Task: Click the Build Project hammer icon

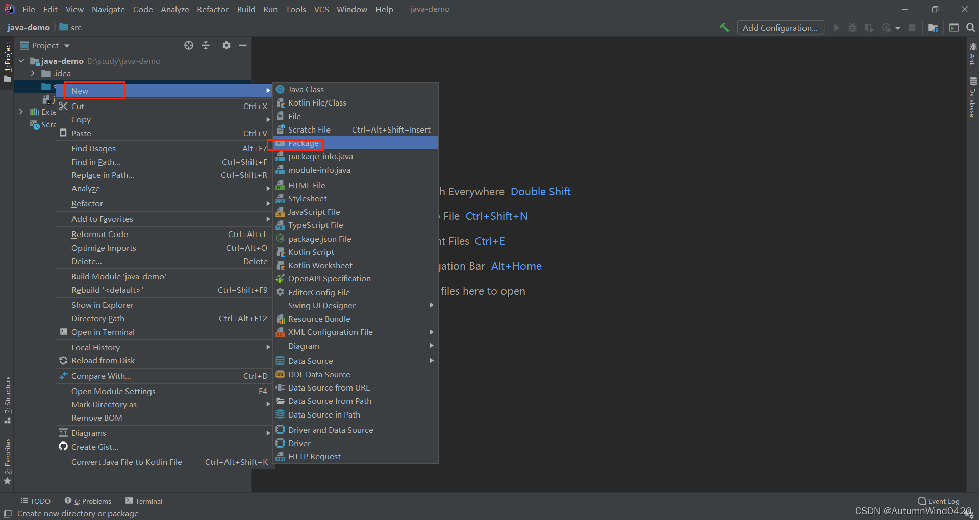Action: click(x=724, y=28)
